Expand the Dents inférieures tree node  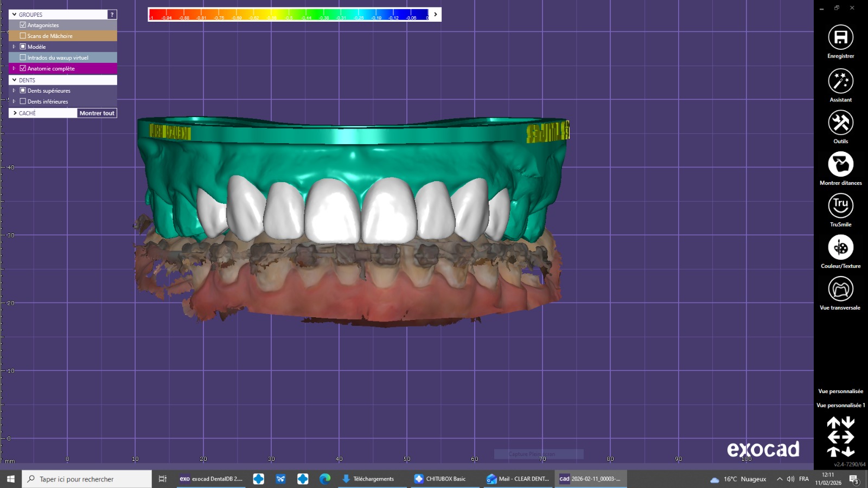(14, 101)
